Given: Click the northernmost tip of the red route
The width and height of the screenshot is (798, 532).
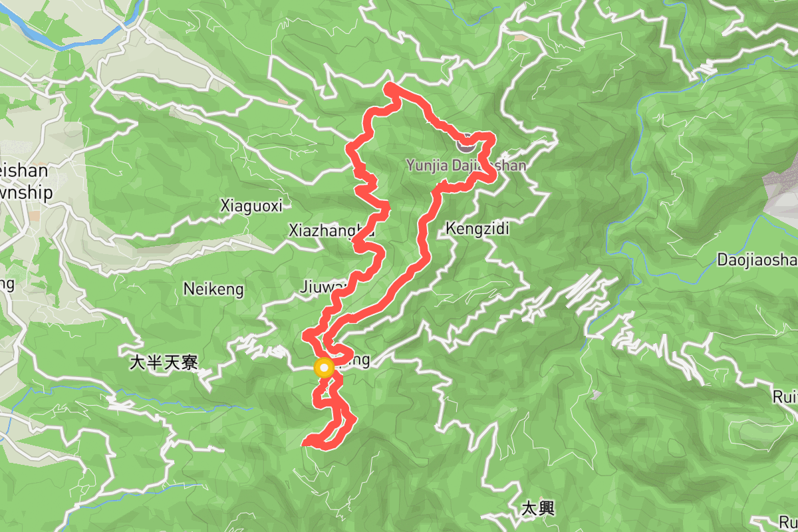Looking at the screenshot, I should [390, 86].
